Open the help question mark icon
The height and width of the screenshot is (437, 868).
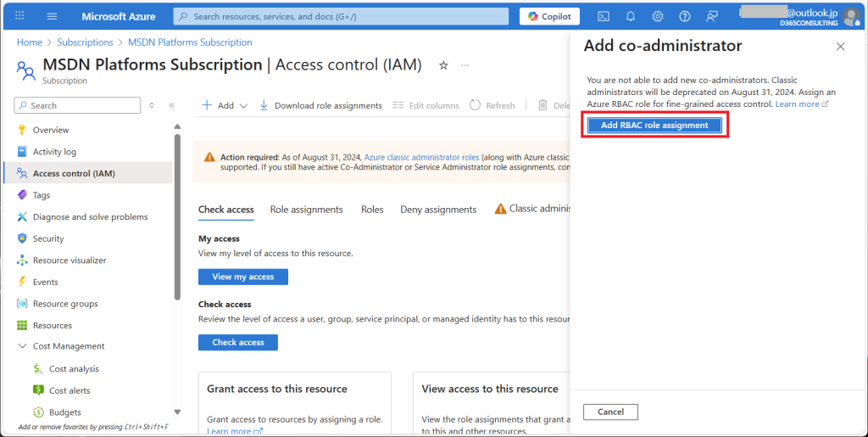click(685, 16)
